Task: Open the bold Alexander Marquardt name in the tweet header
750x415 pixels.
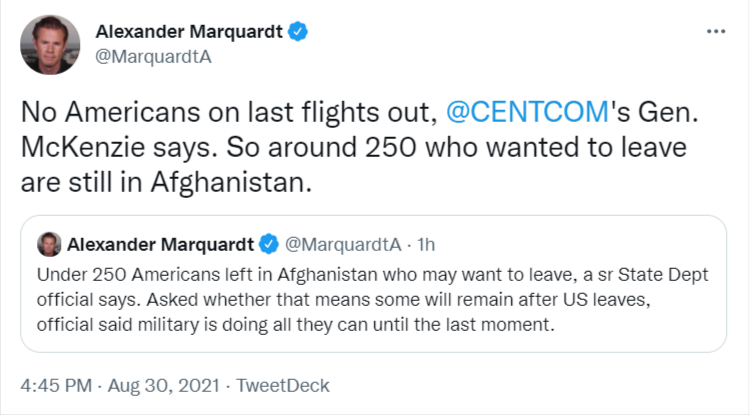Action: point(188,32)
